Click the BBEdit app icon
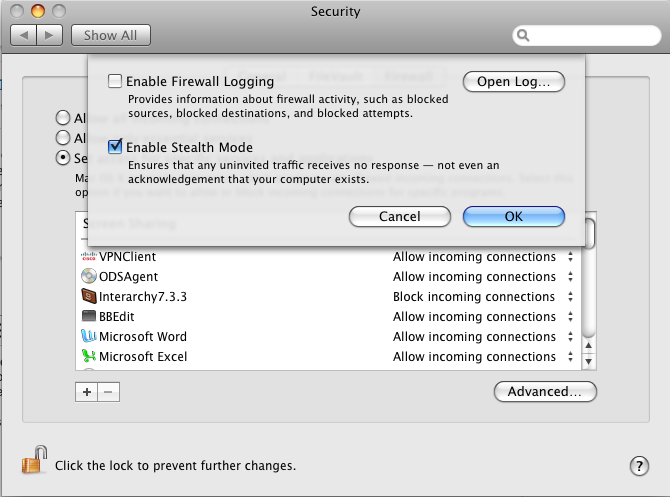The height and width of the screenshot is (497, 670). pyautogui.click(x=88, y=316)
